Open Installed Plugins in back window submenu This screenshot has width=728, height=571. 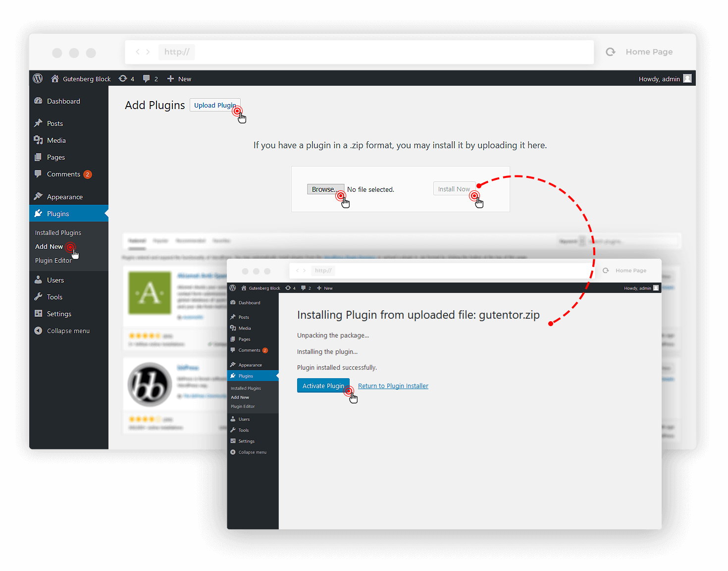click(x=58, y=232)
